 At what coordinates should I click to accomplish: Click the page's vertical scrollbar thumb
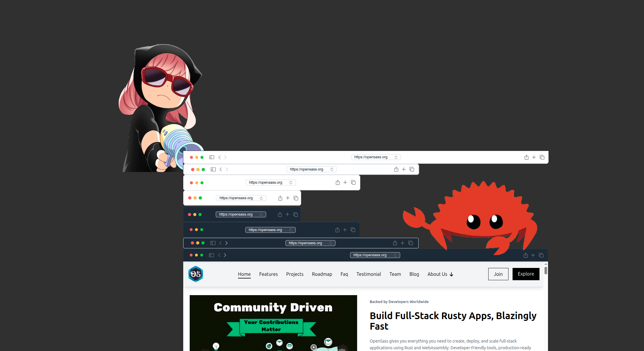click(546, 271)
